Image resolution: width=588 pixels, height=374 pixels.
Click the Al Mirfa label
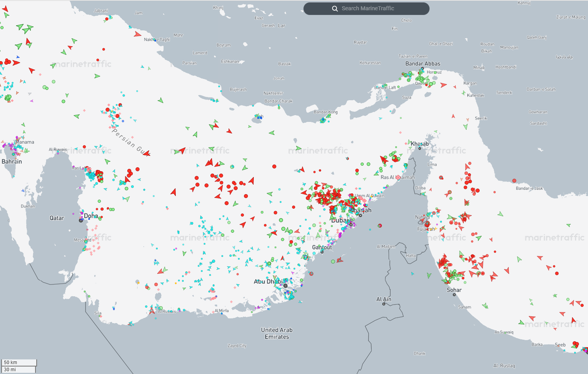click(221, 311)
